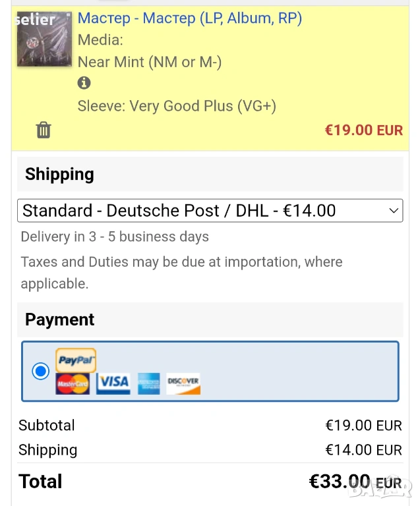420x506 pixels.
Task: Click the Discover card logo
Action: coord(183,383)
